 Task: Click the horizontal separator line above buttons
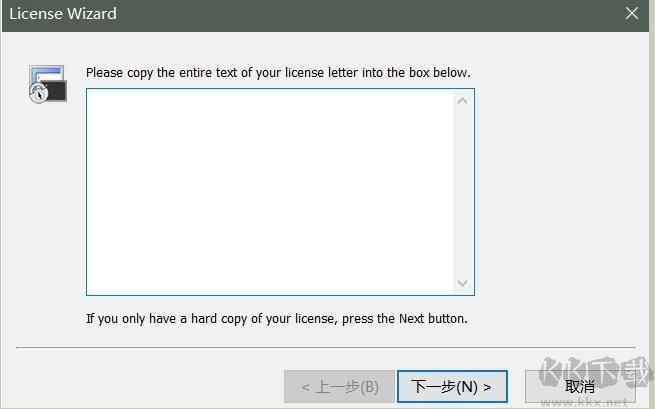point(326,349)
